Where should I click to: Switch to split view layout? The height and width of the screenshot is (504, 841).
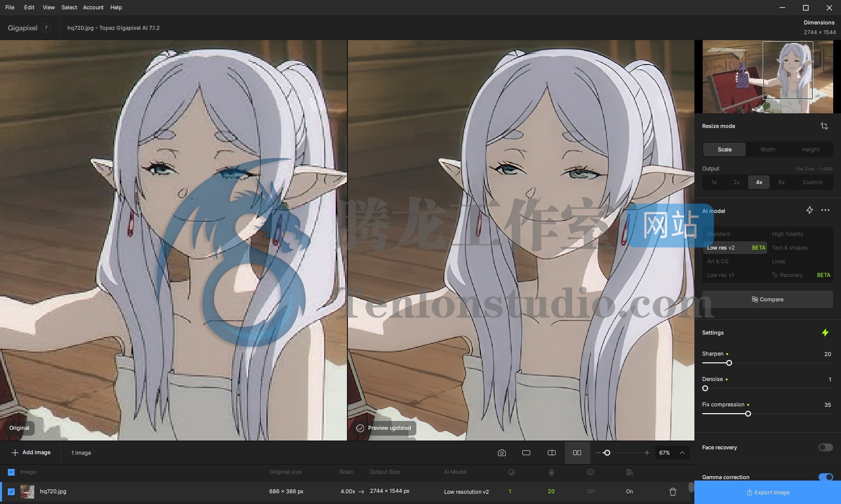(x=552, y=453)
